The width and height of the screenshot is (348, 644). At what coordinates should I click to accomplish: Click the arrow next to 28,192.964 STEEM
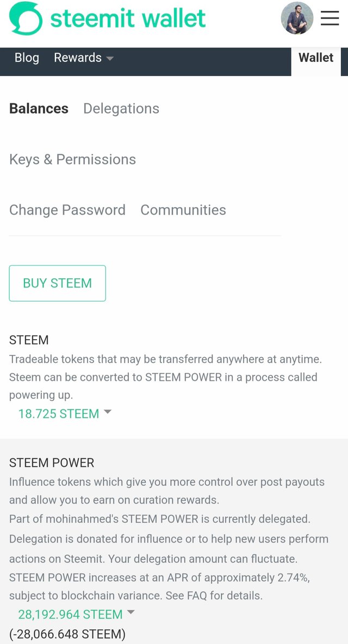pos(130,613)
